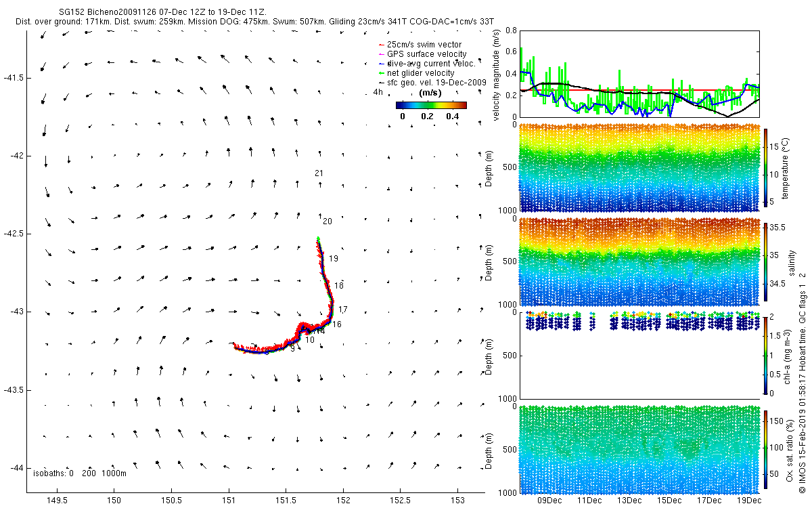The width and height of the screenshot is (812, 508).
Task: Click the 'isobaths: 0 200 1000m' label
Action: [x=79, y=473]
